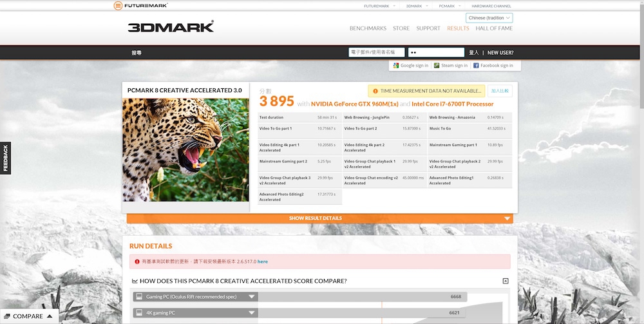Image resolution: width=644 pixels, height=324 pixels.
Task: Click the RUN DETAILS heading
Action: 151,246
